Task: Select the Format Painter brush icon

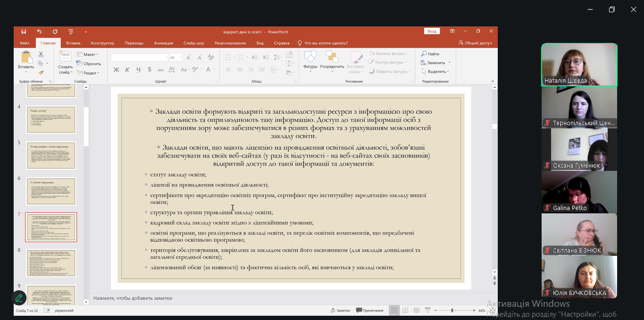Action: tap(41, 73)
